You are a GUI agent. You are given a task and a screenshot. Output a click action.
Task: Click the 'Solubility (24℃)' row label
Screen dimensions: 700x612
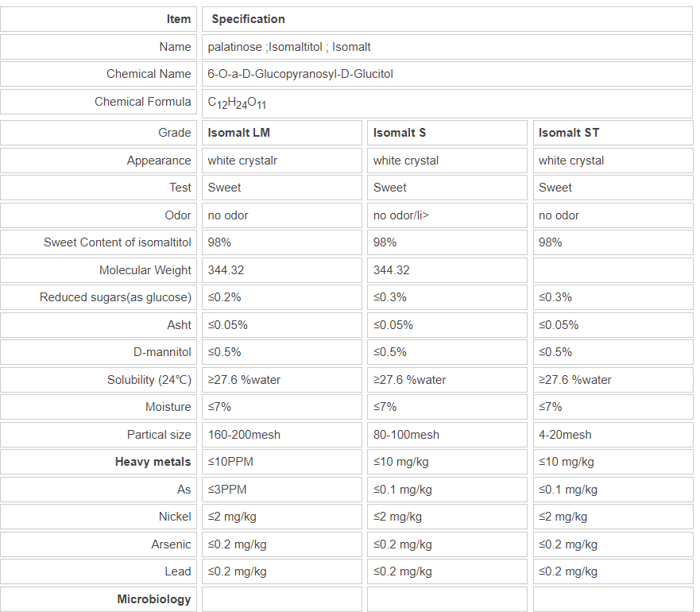tap(149, 380)
